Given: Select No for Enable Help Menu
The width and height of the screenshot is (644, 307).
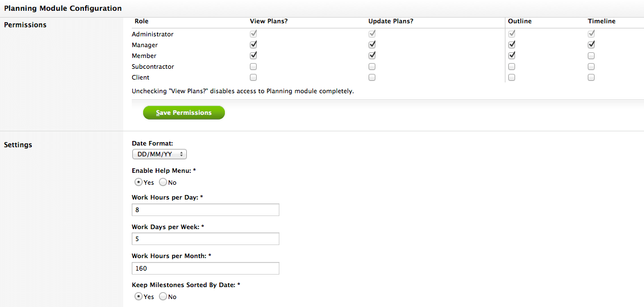Looking at the screenshot, I should point(163,182).
